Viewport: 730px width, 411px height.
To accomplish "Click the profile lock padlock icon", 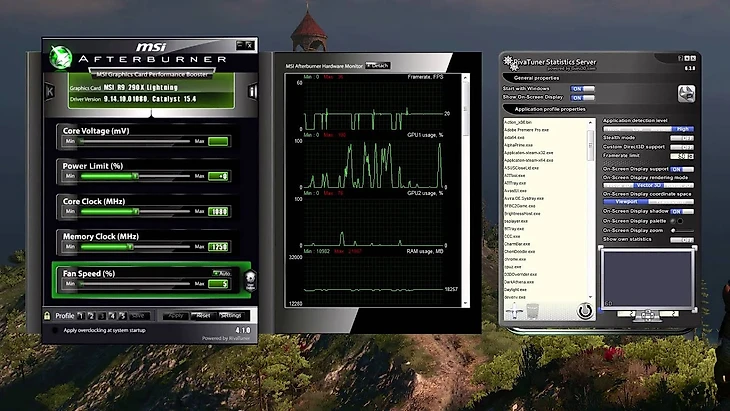I will [x=47, y=316].
